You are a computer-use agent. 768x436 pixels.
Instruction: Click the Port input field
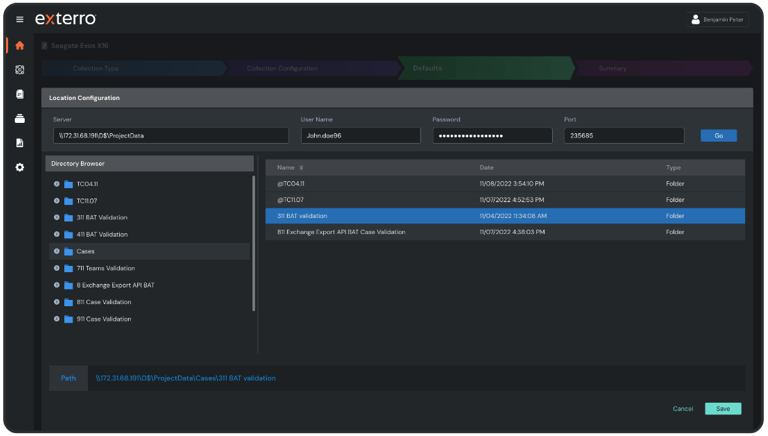click(624, 136)
